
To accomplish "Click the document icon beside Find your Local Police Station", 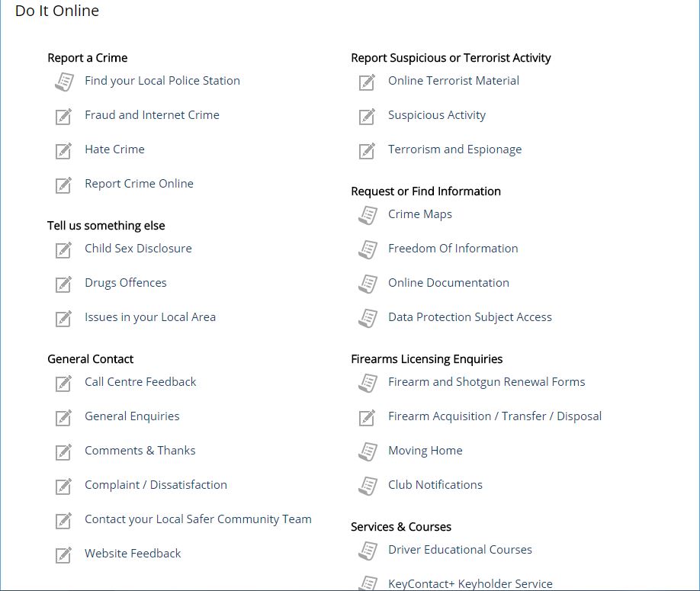I will pyautogui.click(x=64, y=82).
